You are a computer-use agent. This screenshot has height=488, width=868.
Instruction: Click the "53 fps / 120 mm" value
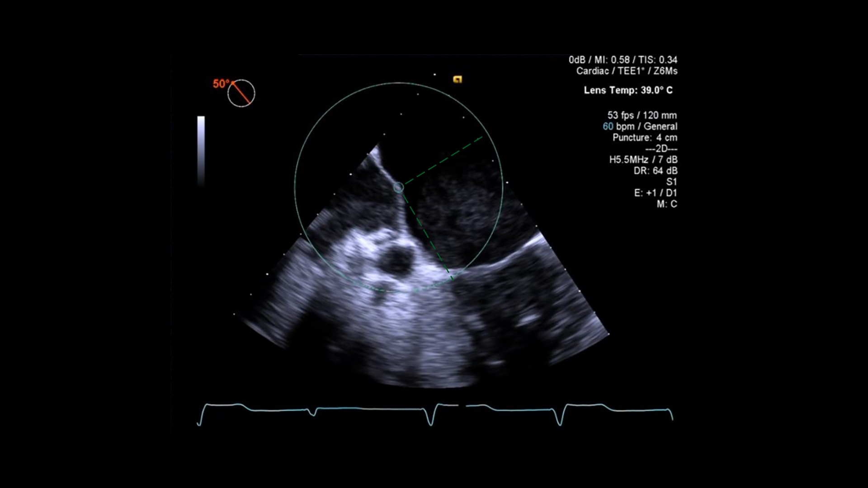(642, 115)
